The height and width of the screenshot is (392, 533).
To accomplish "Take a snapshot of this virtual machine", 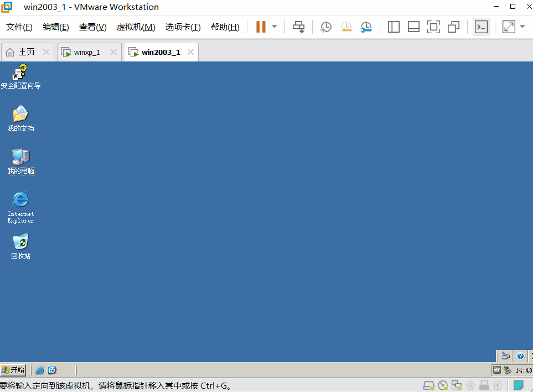I will (x=325, y=27).
